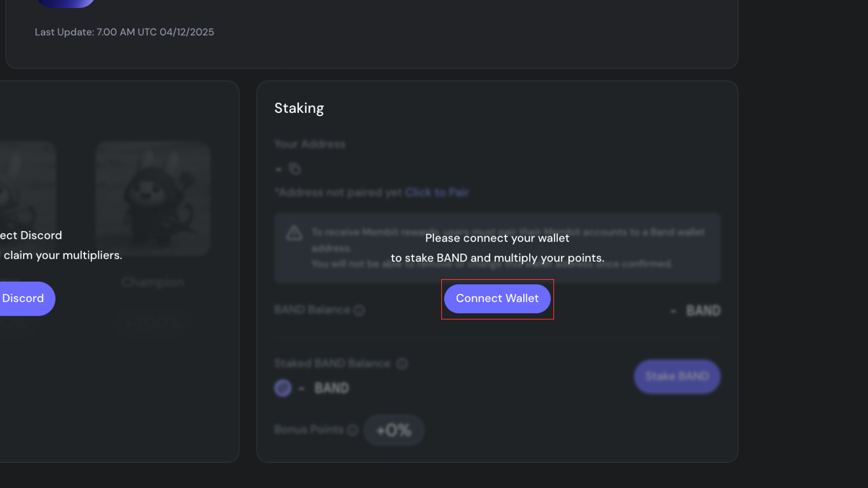Click the Champion label text

(153, 282)
